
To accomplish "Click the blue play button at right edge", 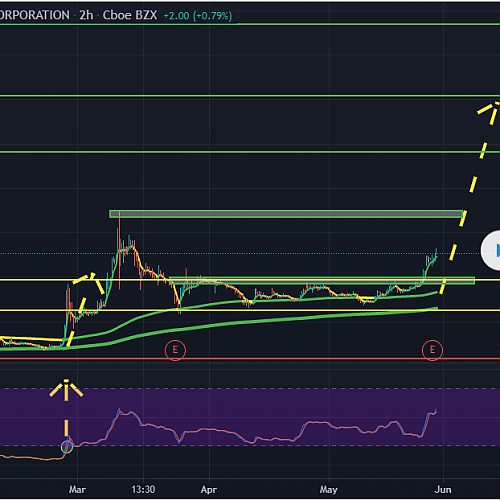I will (492, 250).
